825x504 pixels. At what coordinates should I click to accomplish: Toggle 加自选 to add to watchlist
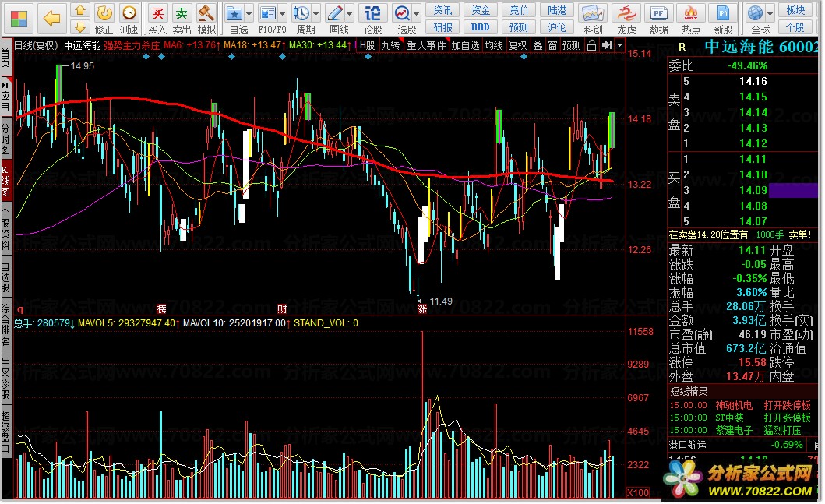click(466, 46)
